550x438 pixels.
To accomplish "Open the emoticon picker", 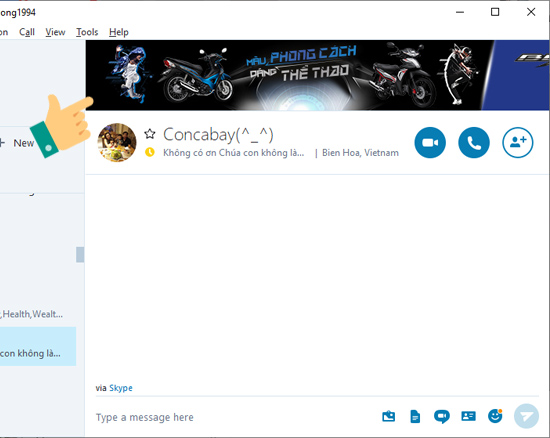I will (495, 416).
